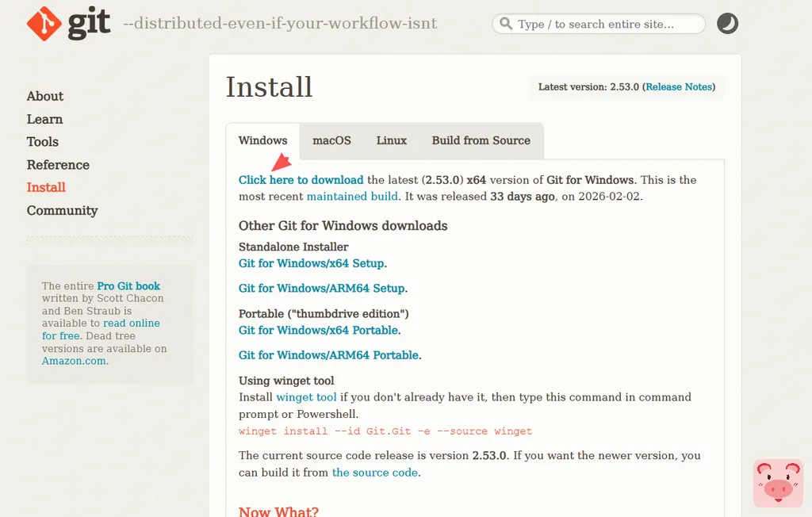Download Git for Windows/ARM64 Portable
The width and height of the screenshot is (812, 517).
pos(329,355)
